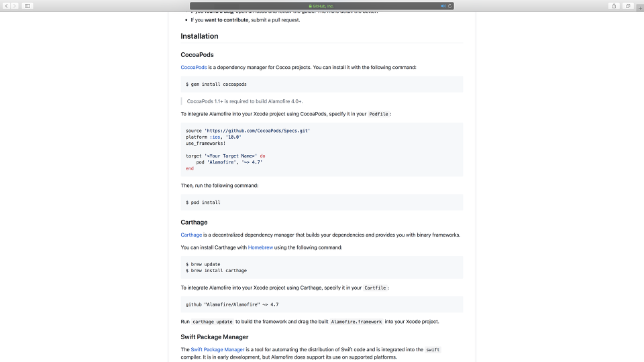Image resolution: width=644 pixels, height=362 pixels.
Task: Show the Safari sidebar
Action: pos(28,6)
